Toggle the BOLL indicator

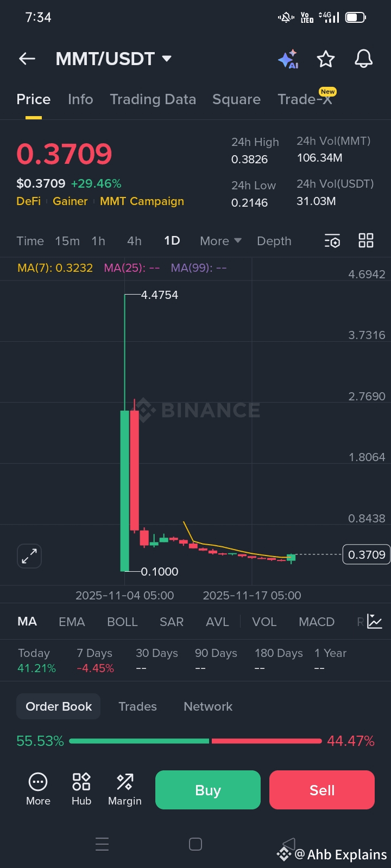pyautogui.click(x=122, y=622)
